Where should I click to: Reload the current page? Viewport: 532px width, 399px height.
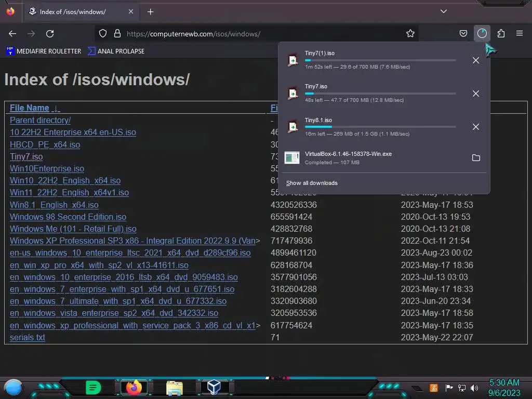pyautogui.click(x=50, y=34)
